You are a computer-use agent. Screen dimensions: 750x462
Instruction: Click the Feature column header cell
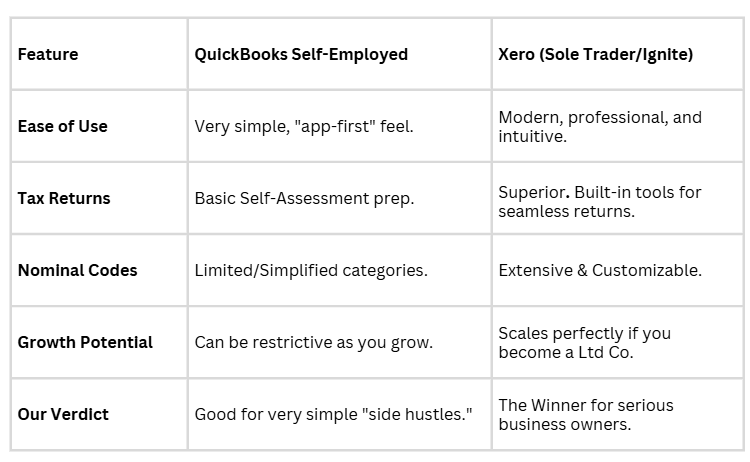pyautogui.click(x=48, y=54)
